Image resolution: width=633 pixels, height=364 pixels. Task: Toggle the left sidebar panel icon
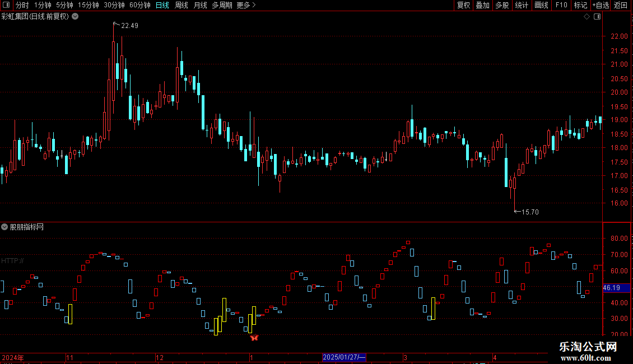pos(6,5)
